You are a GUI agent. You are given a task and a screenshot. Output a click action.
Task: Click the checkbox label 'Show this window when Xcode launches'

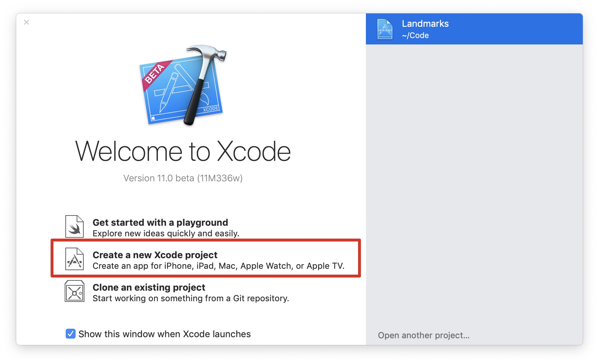pyautogui.click(x=165, y=334)
